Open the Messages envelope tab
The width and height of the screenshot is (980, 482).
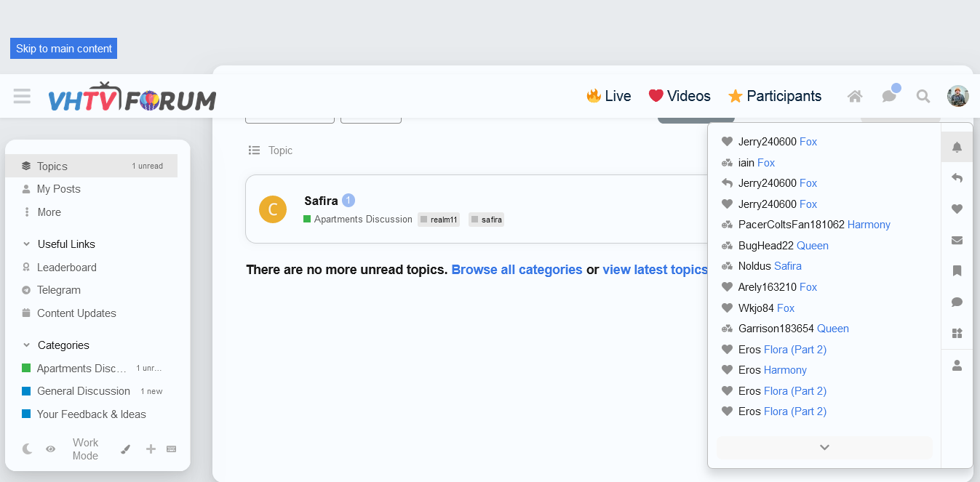tap(957, 241)
